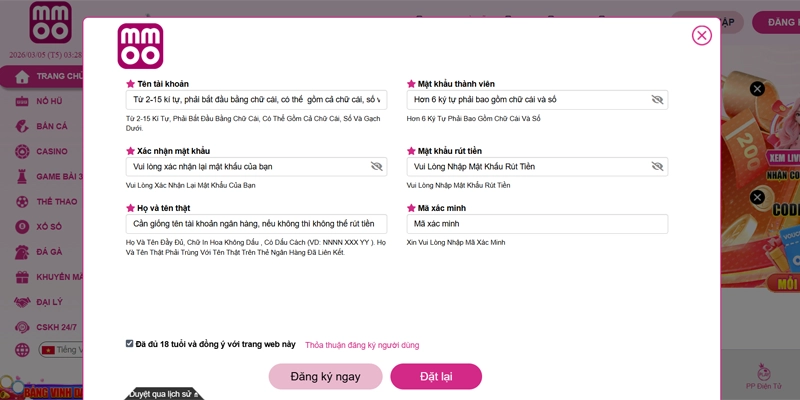Click the Casino sidebar icon
Screen dimensions: 800x400
click(20, 151)
